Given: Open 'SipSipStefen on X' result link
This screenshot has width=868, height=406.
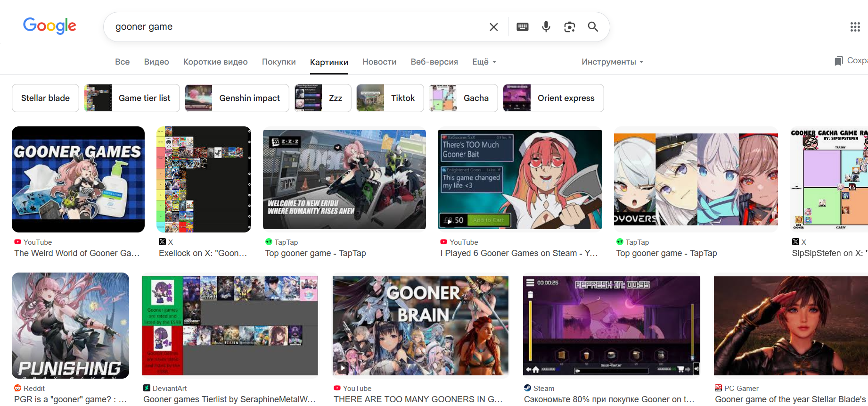Looking at the screenshot, I should click(829, 253).
